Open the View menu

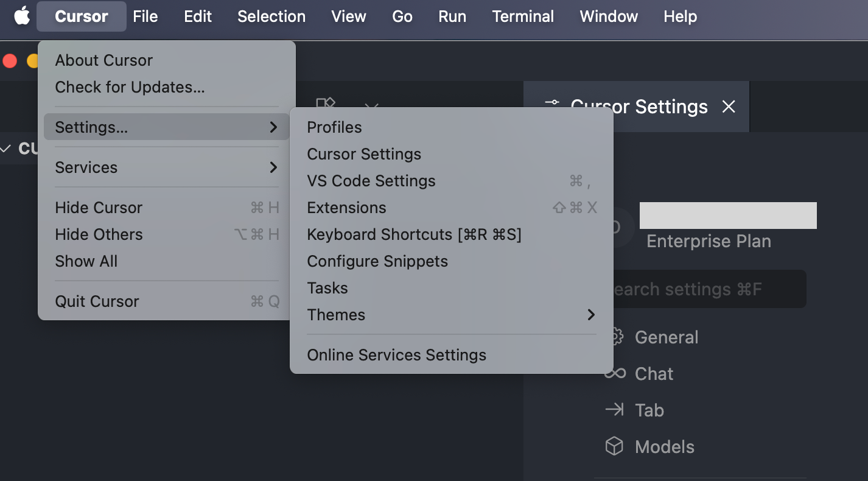tap(349, 16)
